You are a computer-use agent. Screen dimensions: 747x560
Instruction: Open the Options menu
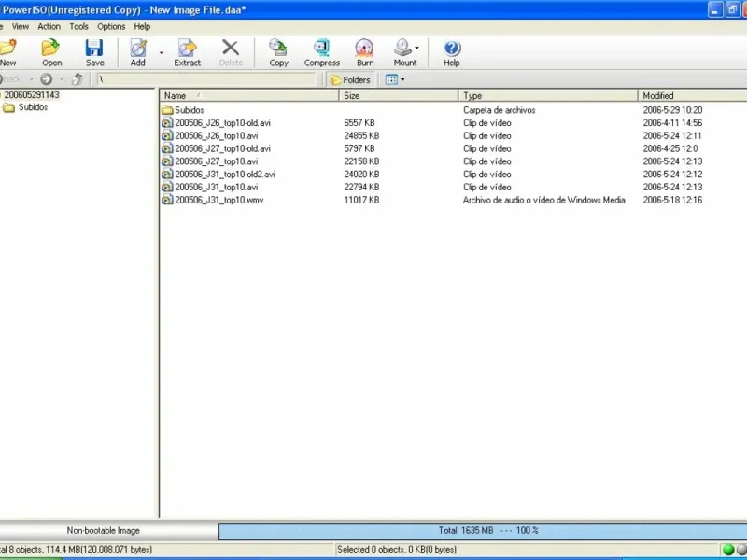point(111,27)
